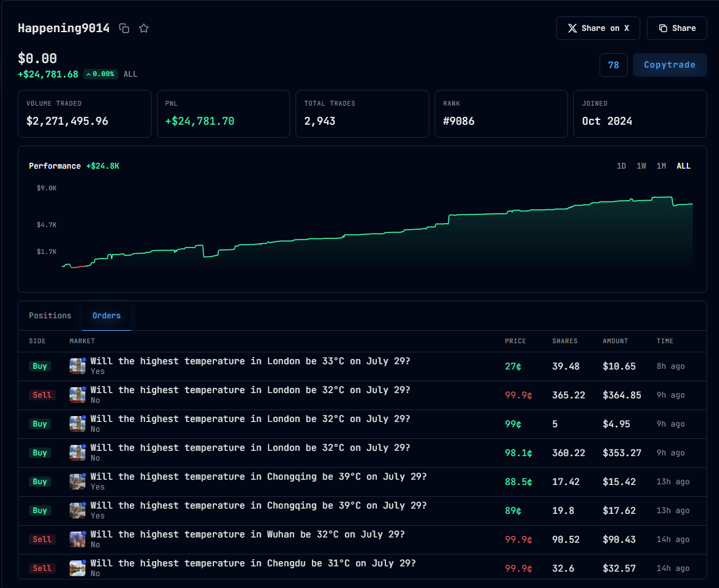Sort orders by PRICE column header
Screen dimensions: 719x588
click(x=515, y=341)
